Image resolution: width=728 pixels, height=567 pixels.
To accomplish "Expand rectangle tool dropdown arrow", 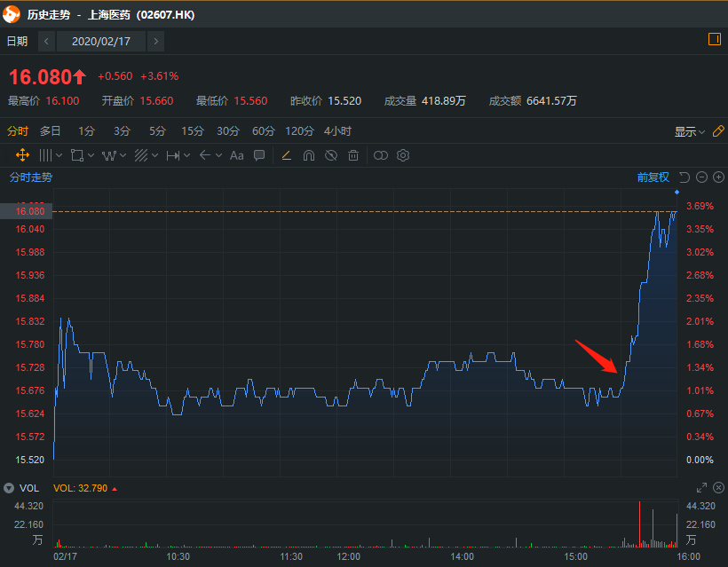I will 91,155.
